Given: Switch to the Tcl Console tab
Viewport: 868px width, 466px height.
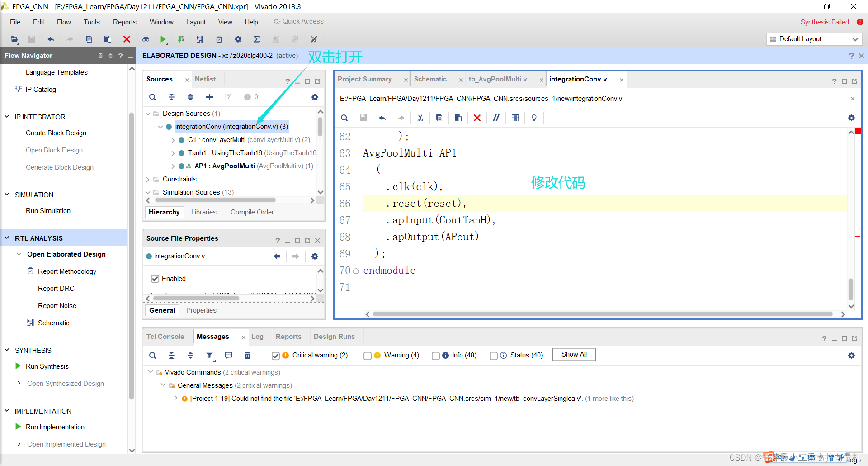Looking at the screenshot, I should 165,337.
